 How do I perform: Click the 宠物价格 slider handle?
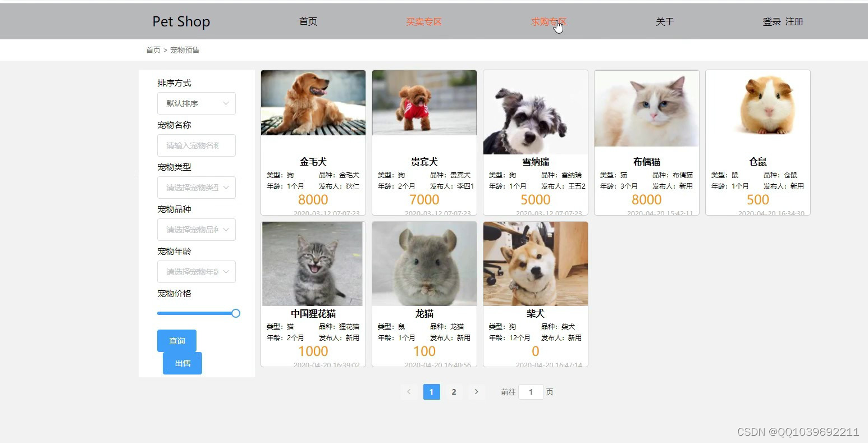(235, 313)
